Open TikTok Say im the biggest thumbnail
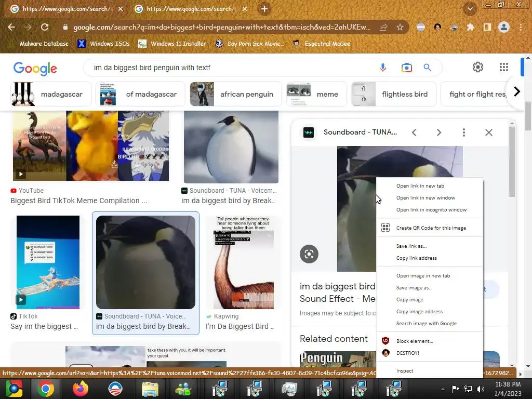This screenshot has width=532, height=399. (x=48, y=262)
